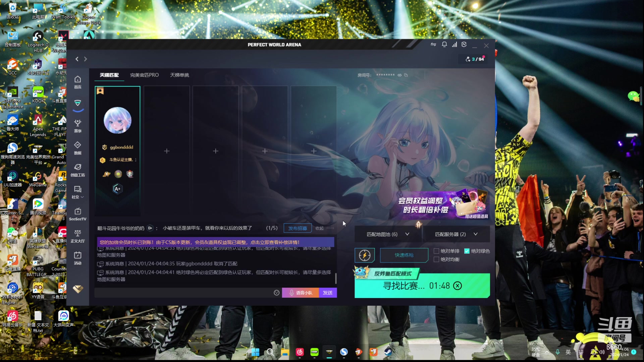644x362 pixels.
Task: Click the up arrow above map pool
Action: tap(418, 224)
